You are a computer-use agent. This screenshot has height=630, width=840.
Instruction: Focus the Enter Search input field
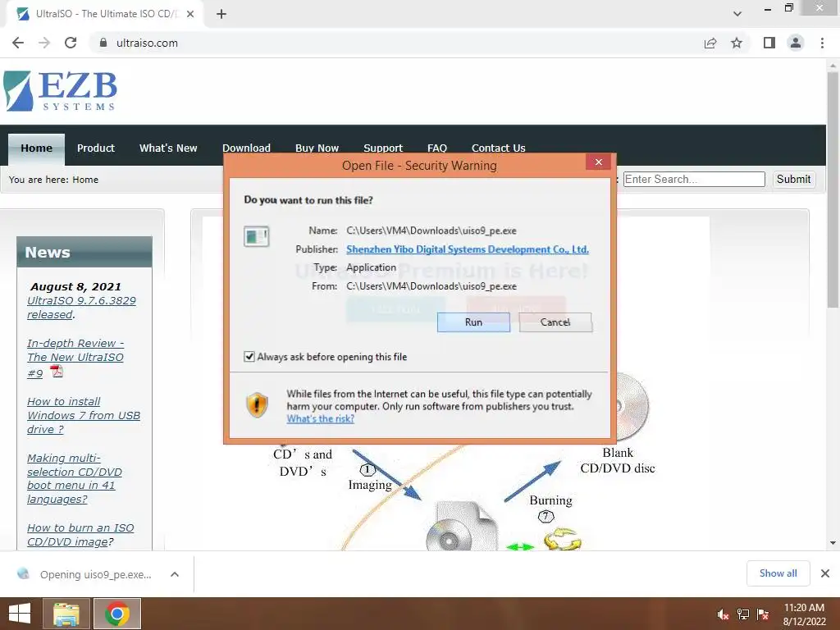(x=694, y=180)
